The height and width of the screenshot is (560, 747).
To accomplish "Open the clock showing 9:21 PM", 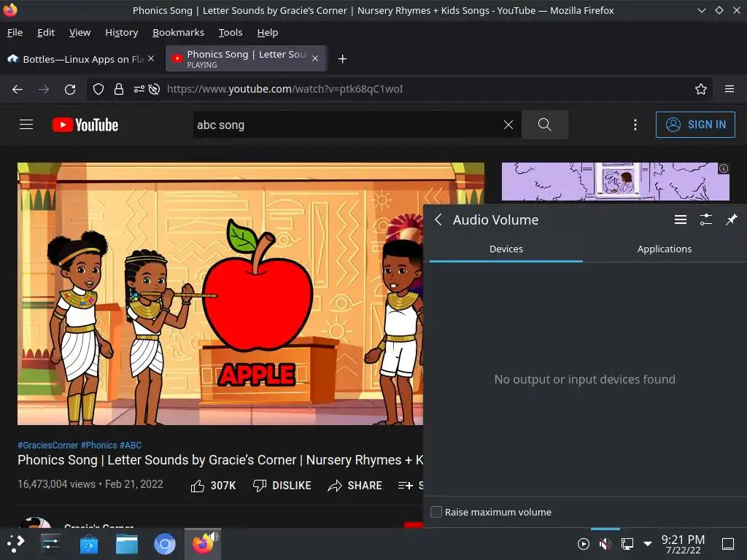I will [683, 544].
